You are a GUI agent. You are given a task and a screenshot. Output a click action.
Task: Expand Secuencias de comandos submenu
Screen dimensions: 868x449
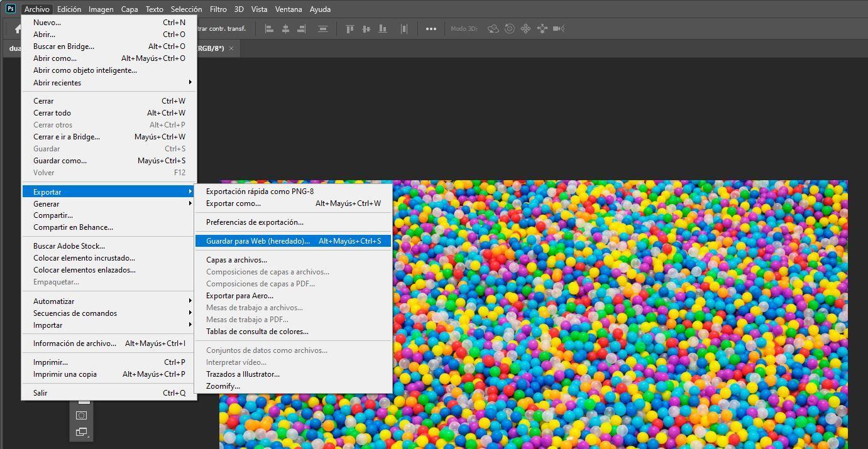[109, 313]
